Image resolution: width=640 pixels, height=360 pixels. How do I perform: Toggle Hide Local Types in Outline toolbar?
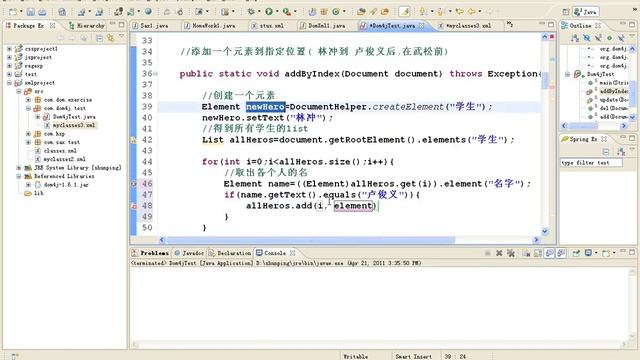pos(621,38)
